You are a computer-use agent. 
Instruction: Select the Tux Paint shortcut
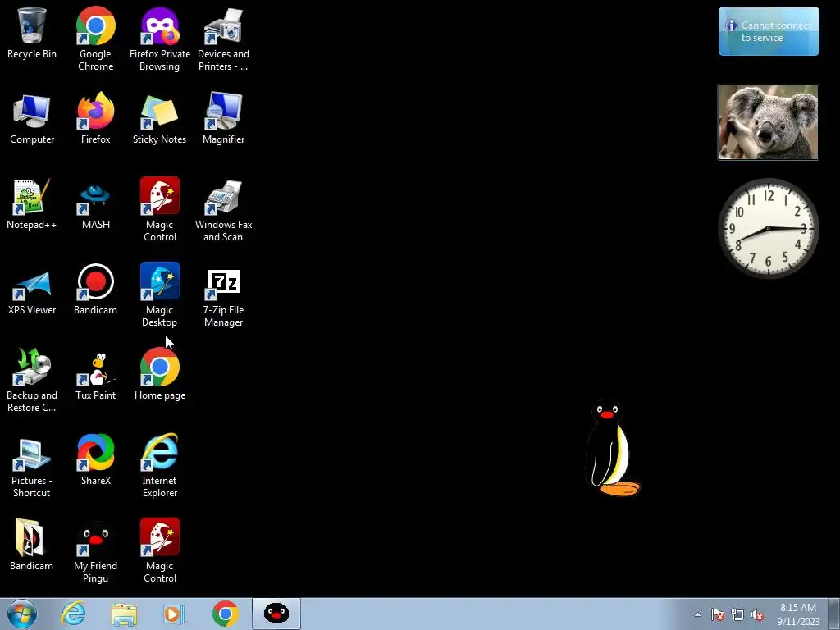point(95,374)
